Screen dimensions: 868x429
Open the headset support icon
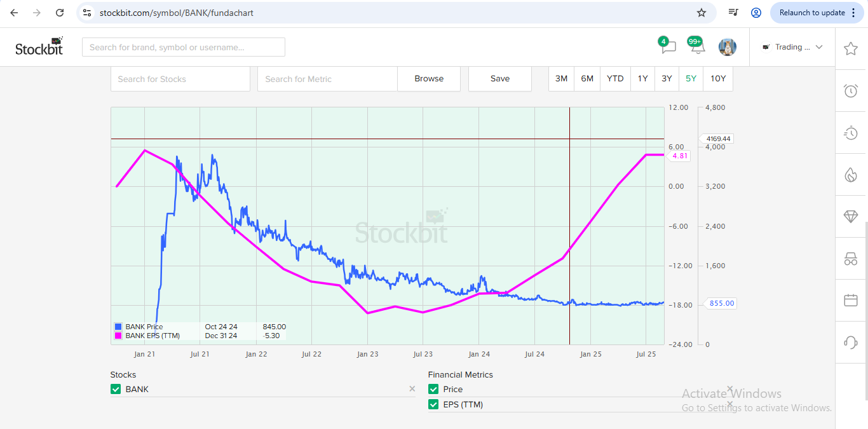coord(851,343)
